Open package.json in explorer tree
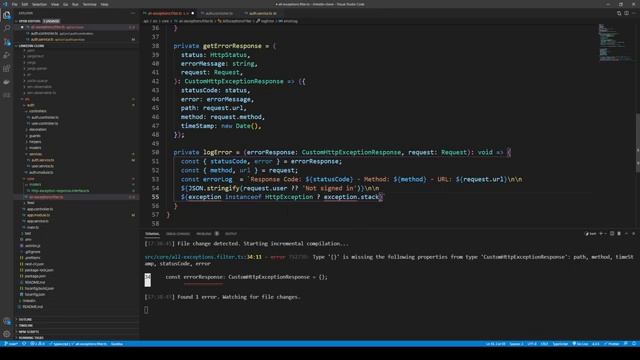 click(35, 276)
